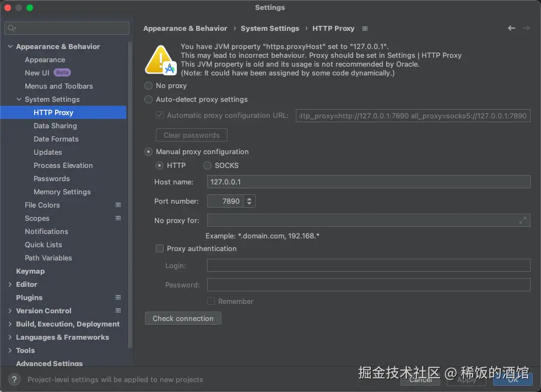This screenshot has height=392, width=541.
Task: Expand Languages & Frameworks section
Action: 10,337
